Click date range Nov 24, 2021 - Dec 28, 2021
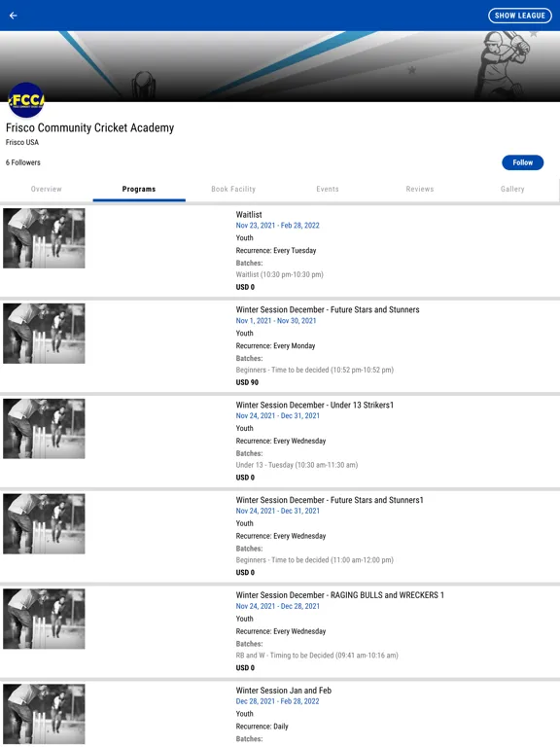Viewport: 560px width, 747px height. pos(278,606)
